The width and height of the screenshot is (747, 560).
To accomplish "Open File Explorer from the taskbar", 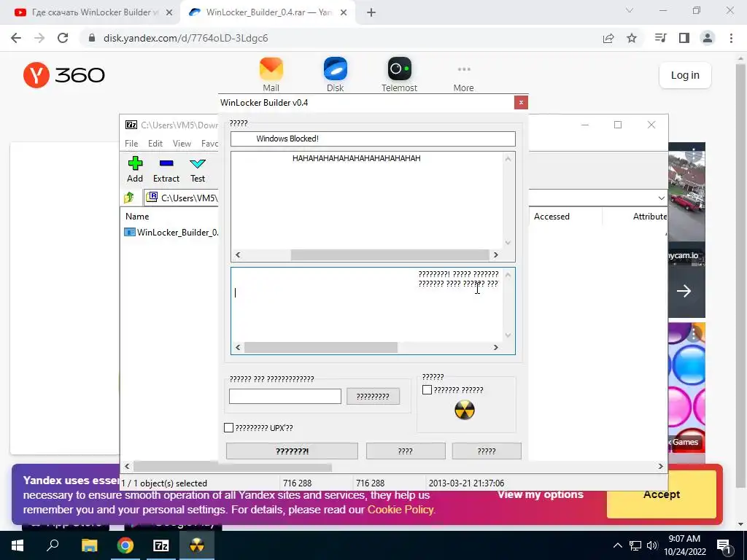I will click(89, 545).
